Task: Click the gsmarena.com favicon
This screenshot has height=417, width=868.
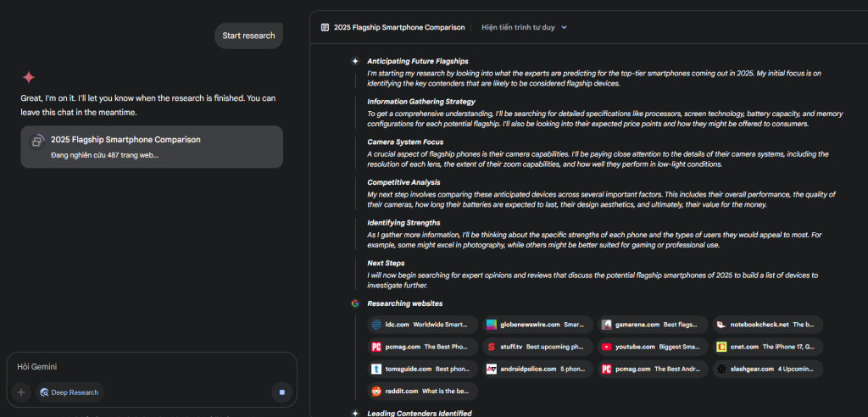Action: click(606, 325)
